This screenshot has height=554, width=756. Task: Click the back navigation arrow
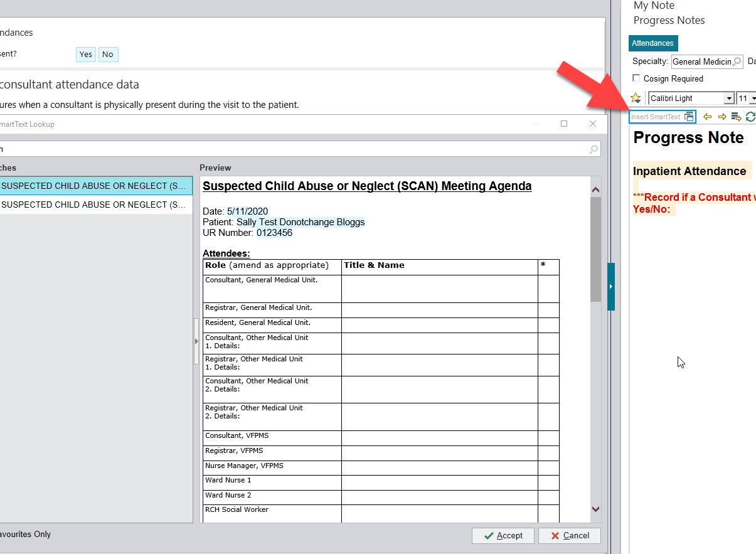pyautogui.click(x=708, y=117)
